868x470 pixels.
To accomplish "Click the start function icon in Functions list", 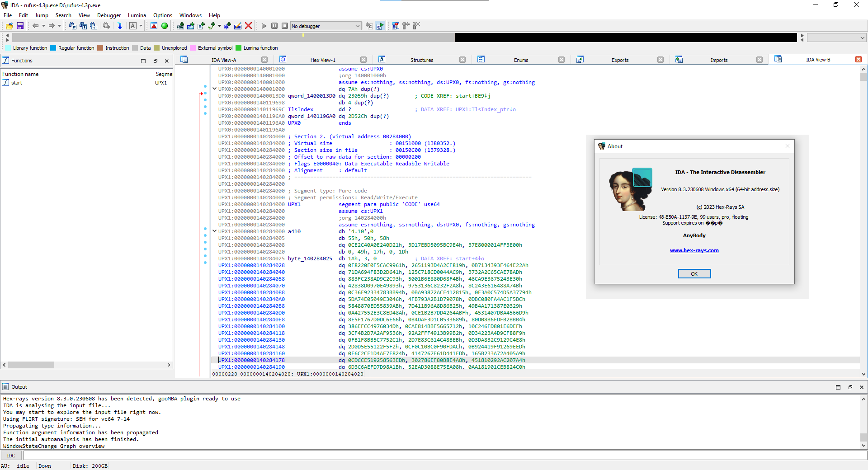I will (5, 83).
